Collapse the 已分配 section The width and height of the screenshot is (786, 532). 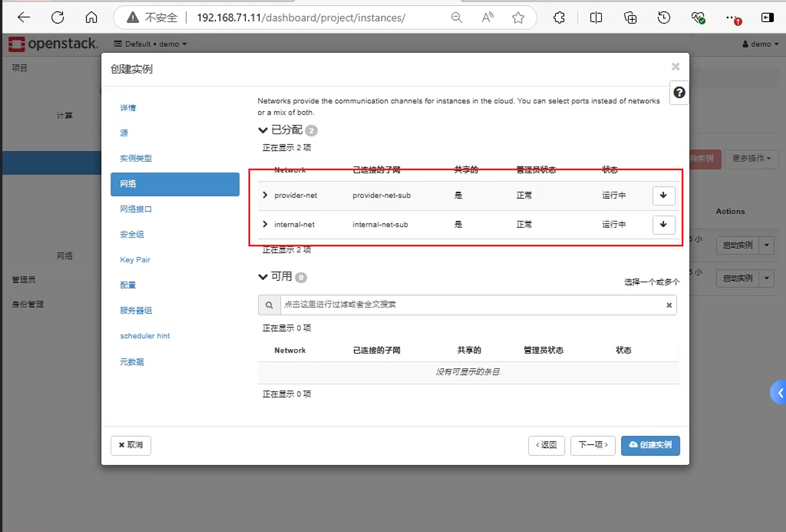(x=262, y=130)
